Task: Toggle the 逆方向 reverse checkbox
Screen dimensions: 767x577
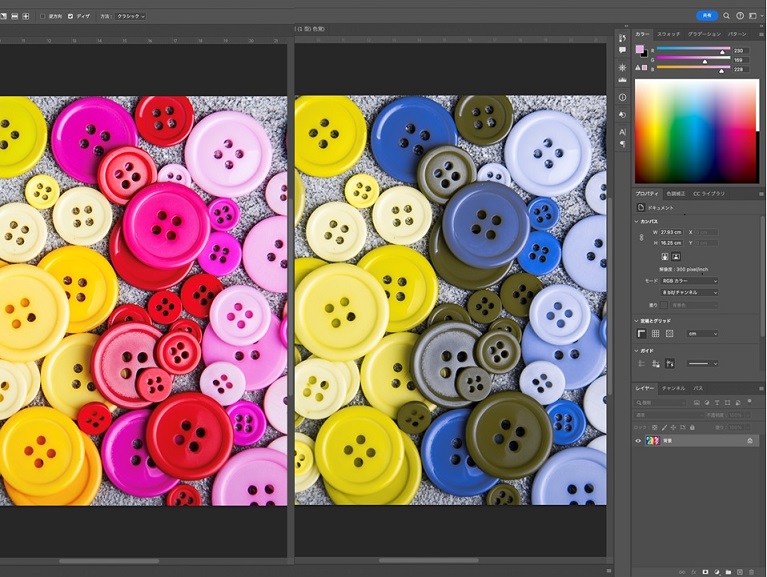Action: pos(43,16)
